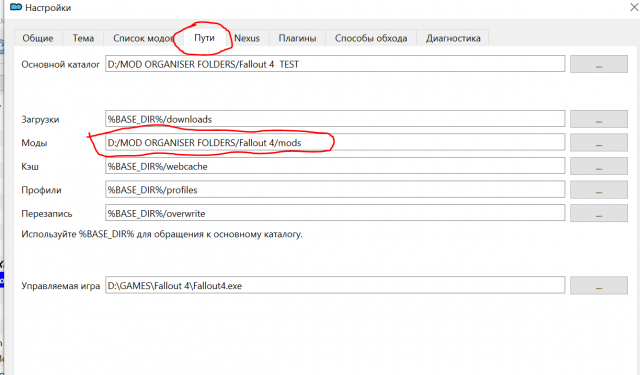Select the Диагностика tab
640x375 pixels.
(453, 38)
